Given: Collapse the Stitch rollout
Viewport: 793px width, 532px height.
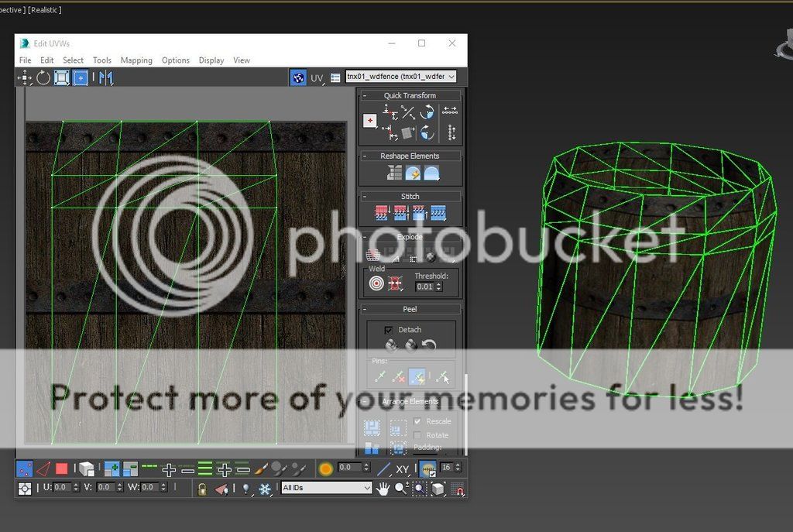Looking at the screenshot, I should 365,197.
